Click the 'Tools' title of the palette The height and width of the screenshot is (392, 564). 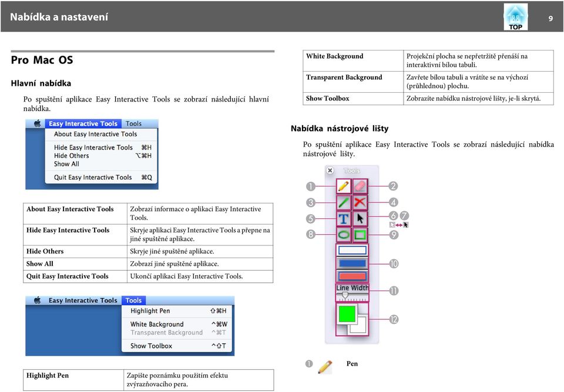point(352,171)
